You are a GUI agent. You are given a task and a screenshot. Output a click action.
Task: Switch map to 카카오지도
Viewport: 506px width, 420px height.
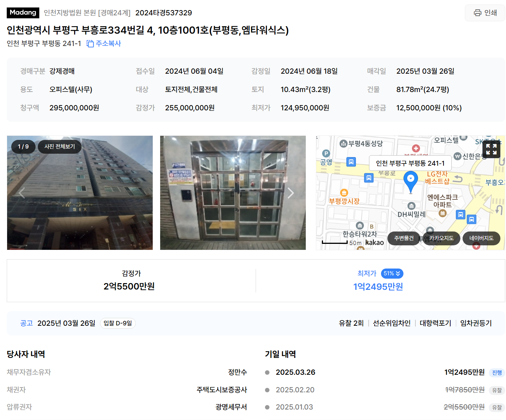point(441,238)
